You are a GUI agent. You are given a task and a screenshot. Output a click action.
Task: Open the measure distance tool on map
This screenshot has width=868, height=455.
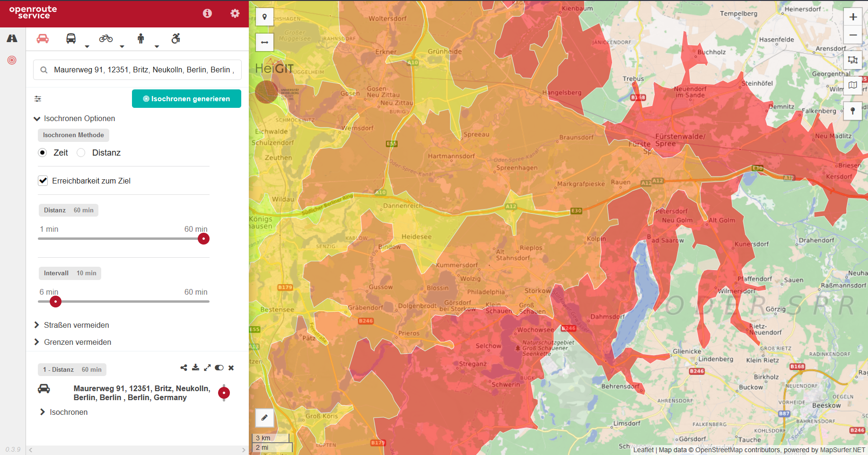(x=264, y=43)
